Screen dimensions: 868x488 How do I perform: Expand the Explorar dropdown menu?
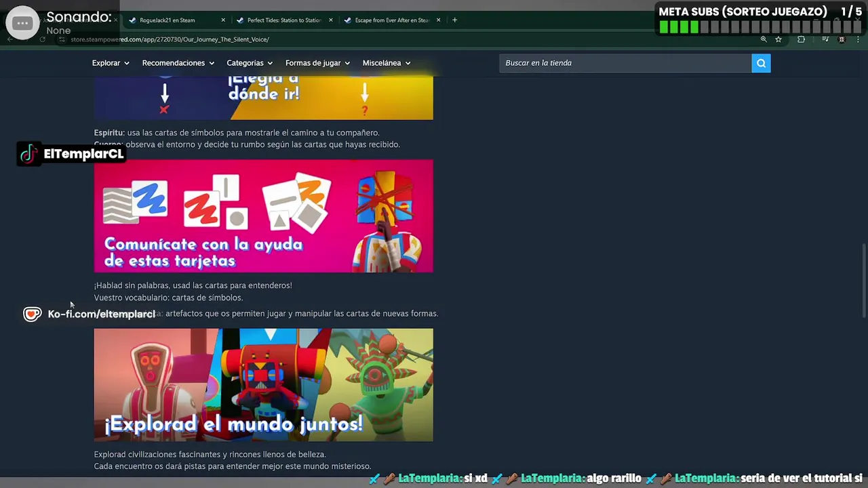111,63
